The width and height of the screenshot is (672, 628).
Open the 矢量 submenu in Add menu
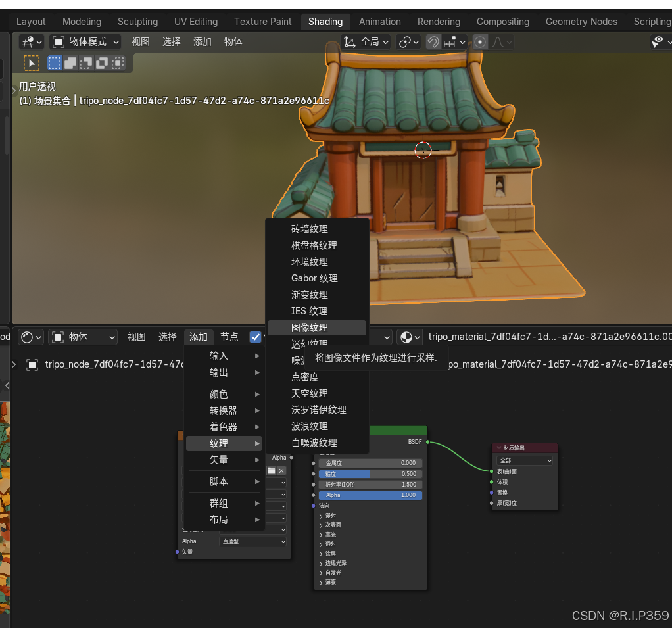click(224, 460)
